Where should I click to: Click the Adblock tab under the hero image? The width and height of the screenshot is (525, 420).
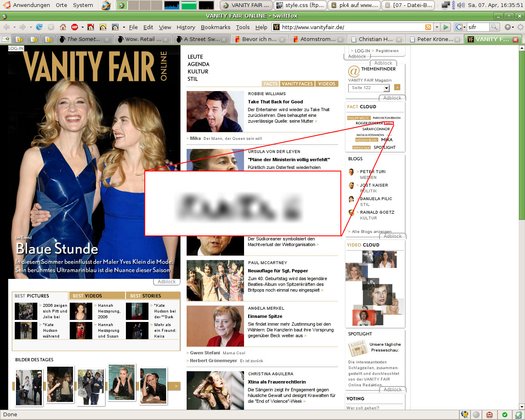click(x=167, y=282)
